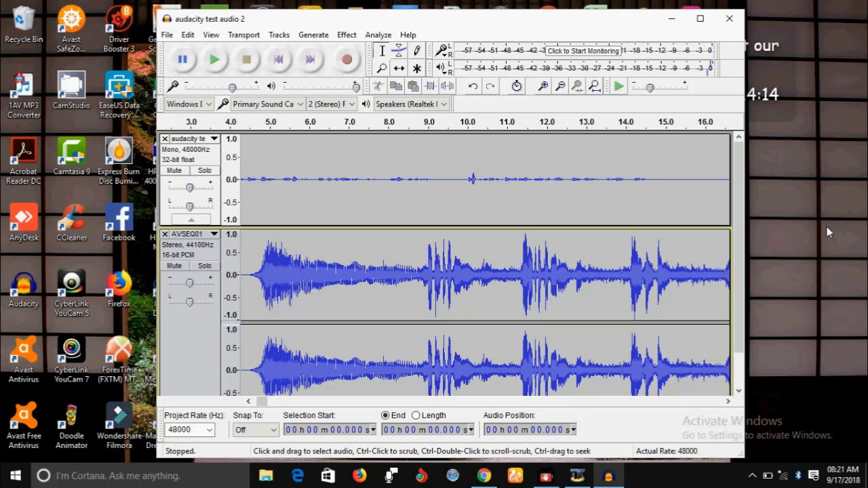Open audacity te track name dropdown
Image resolution: width=868 pixels, height=488 pixels.
point(195,139)
